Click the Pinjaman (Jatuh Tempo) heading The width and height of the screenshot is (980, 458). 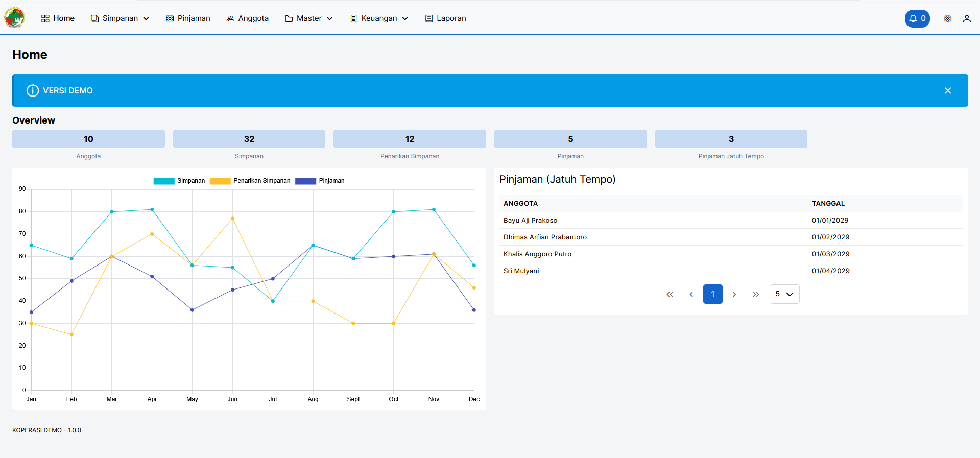click(558, 179)
